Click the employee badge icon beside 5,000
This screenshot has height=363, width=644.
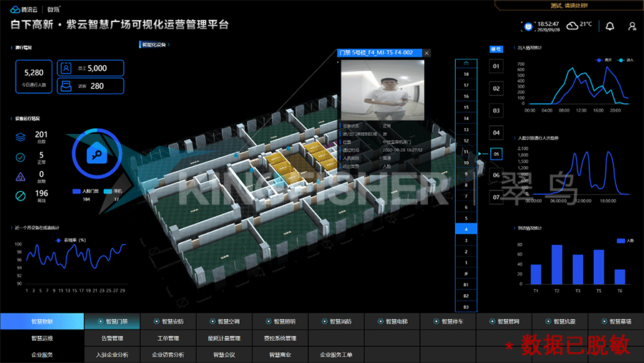click(66, 68)
